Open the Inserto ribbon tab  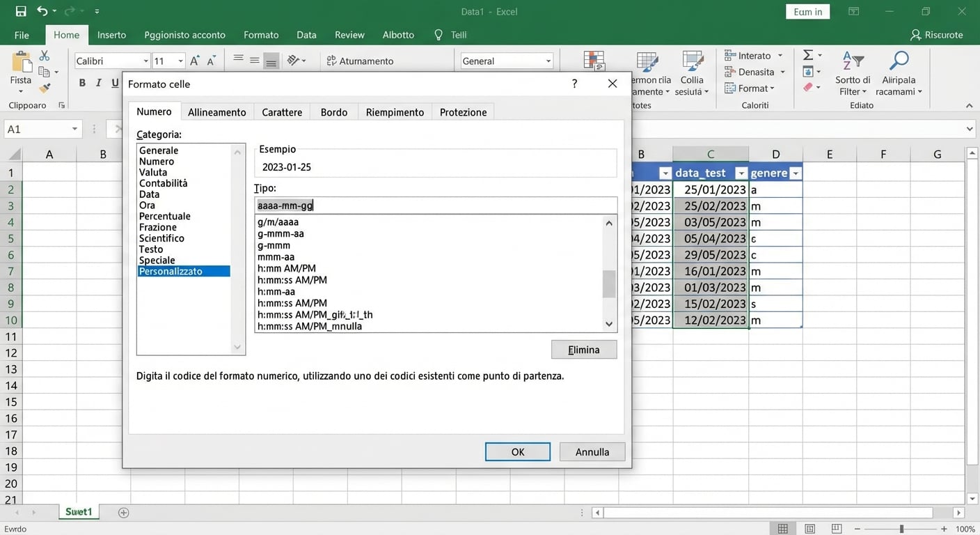click(x=111, y=35)
